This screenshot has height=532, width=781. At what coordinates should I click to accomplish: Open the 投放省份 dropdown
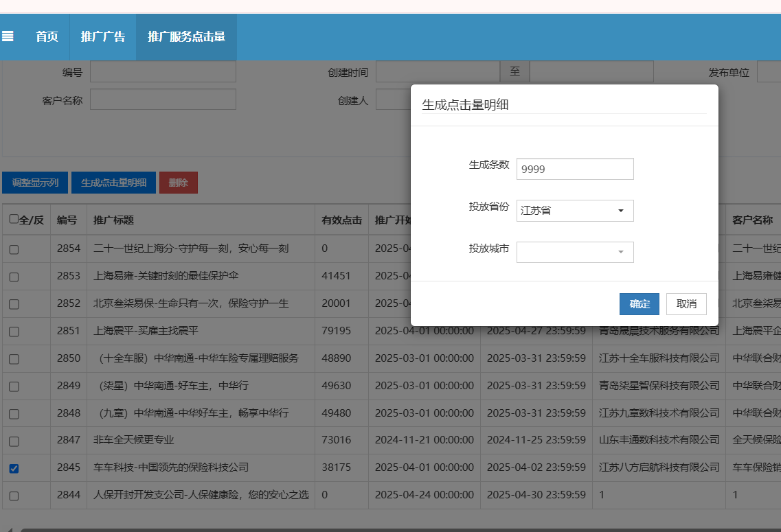click(575, 211)
